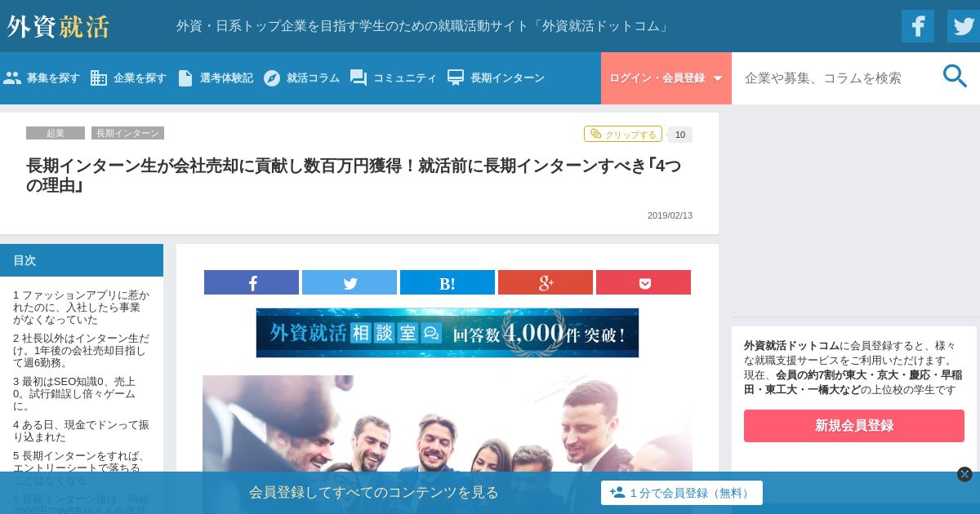Jump to section 5 長期インターンをすれば
Image resolution: width=980 pixels, height=514 pixels.
point(82,468)
